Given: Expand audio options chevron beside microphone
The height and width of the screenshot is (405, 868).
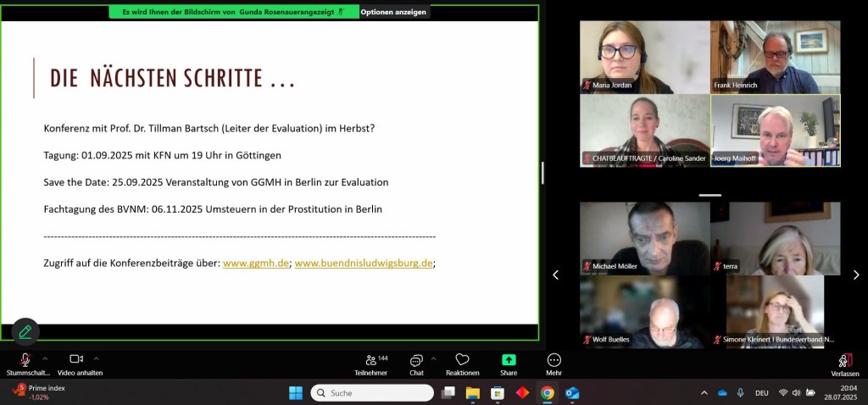Looking at the screenshot, I should pos(45,358).
